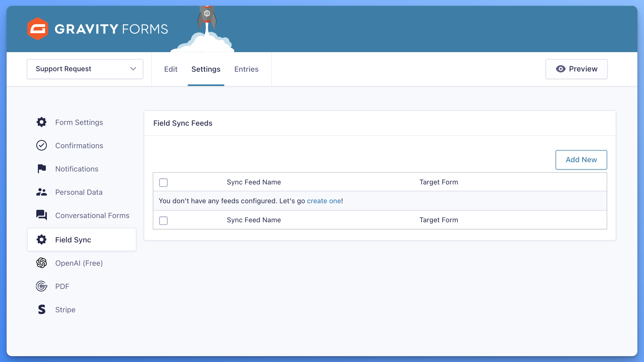Open Notifications settings page
Image resolution: width=644 pixels, height=362 pixels.
82,169
